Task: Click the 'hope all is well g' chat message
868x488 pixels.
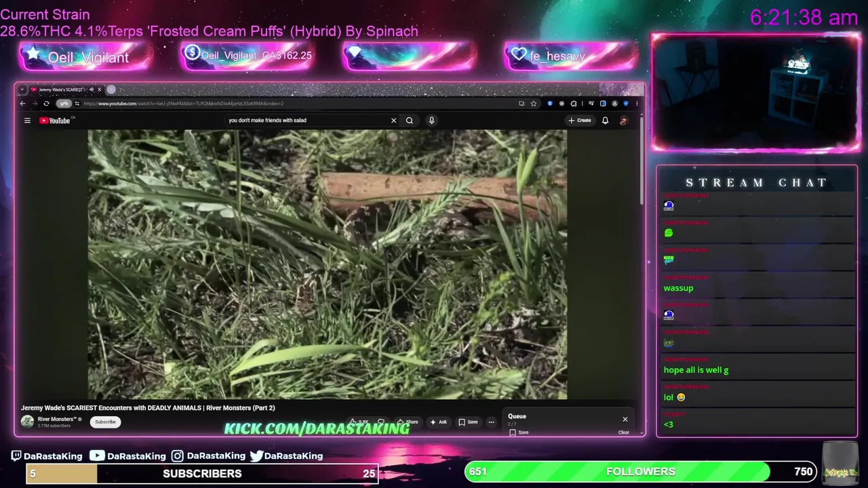Action: (x=696, y=370)
